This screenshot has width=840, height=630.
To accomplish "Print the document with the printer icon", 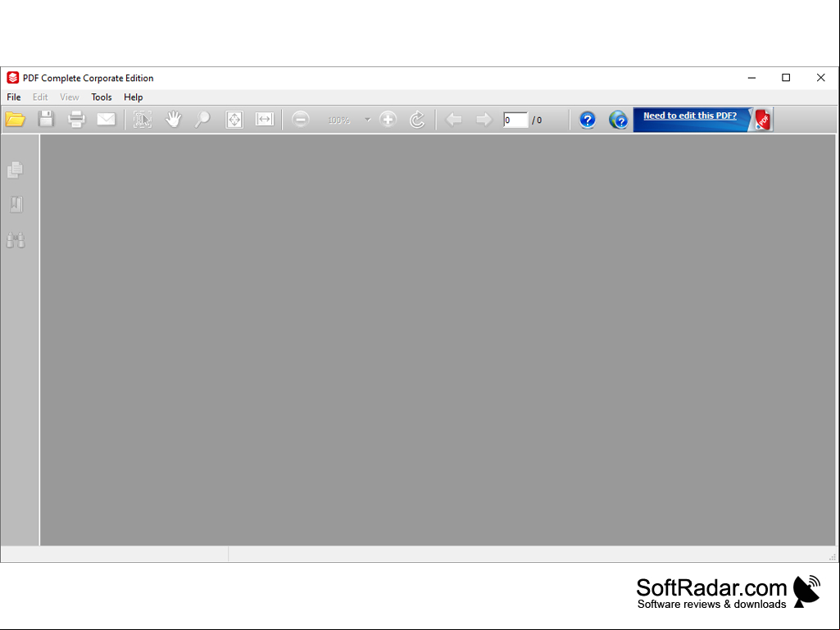I will tap(76, 119).
